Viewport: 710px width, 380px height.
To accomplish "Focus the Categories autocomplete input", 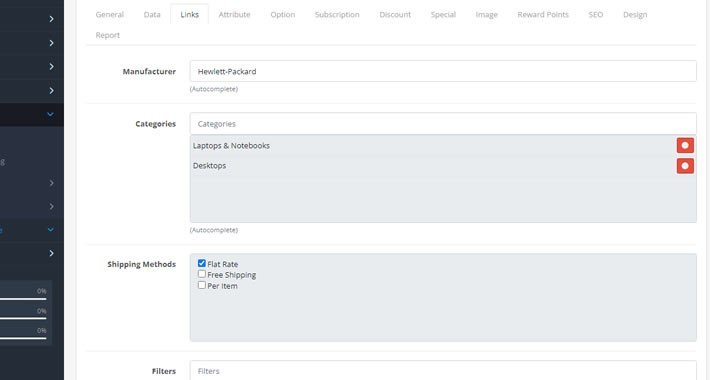I will (443, 124).
